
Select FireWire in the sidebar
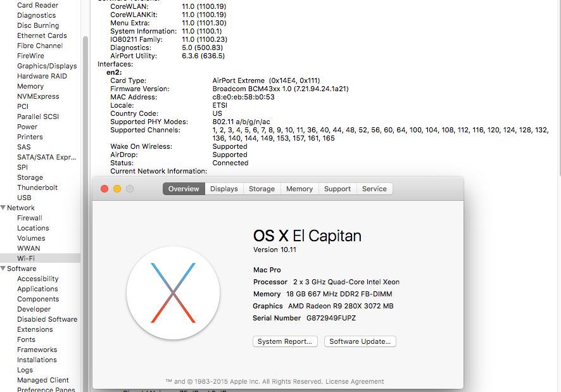(x=30, y=56)
